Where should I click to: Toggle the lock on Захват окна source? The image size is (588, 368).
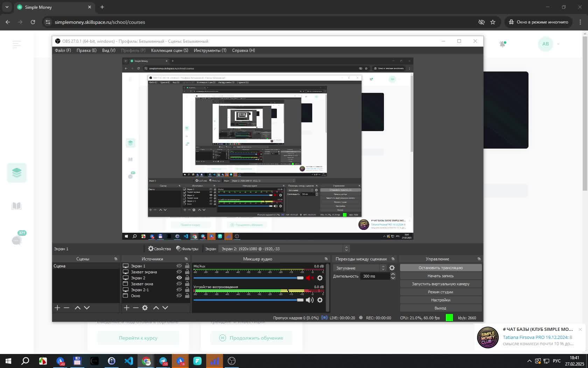tap(187, 284)
